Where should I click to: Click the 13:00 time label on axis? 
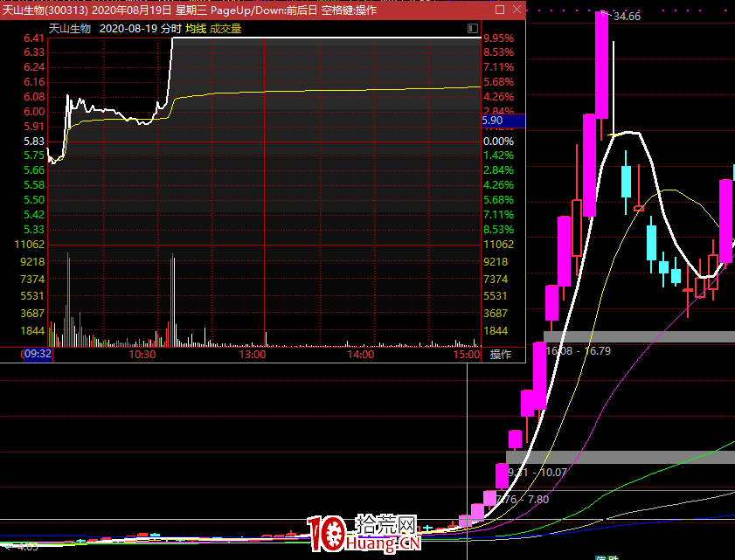(x=252, y=355)
